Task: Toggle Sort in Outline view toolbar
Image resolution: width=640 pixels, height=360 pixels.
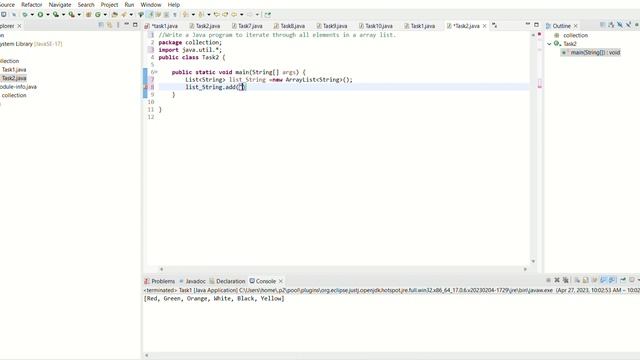Action: 611,25
